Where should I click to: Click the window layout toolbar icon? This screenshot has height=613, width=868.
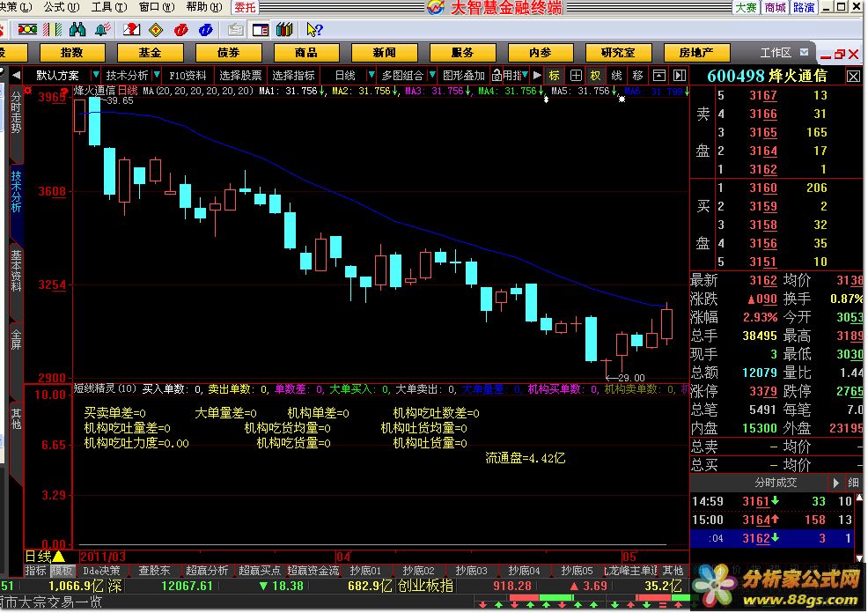click(261, 29)
